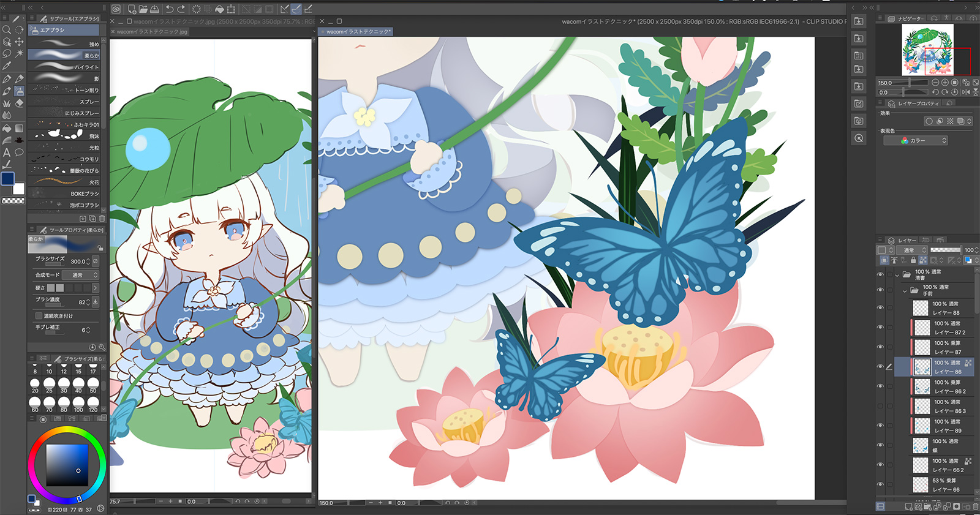The image size is (980, 515).
Task: Open sub tool detail wrench icon
Action: click(102, 347)
